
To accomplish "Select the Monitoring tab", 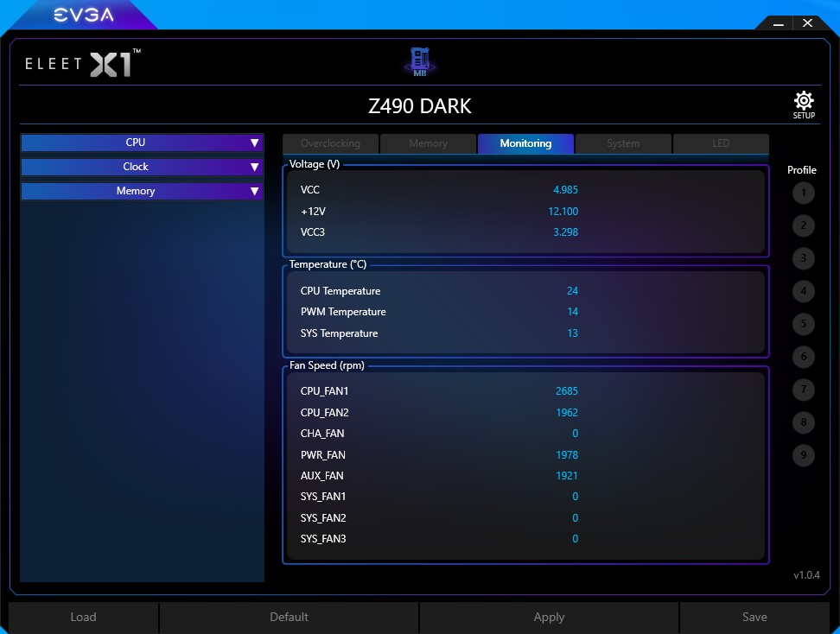I will pos(525,143).
